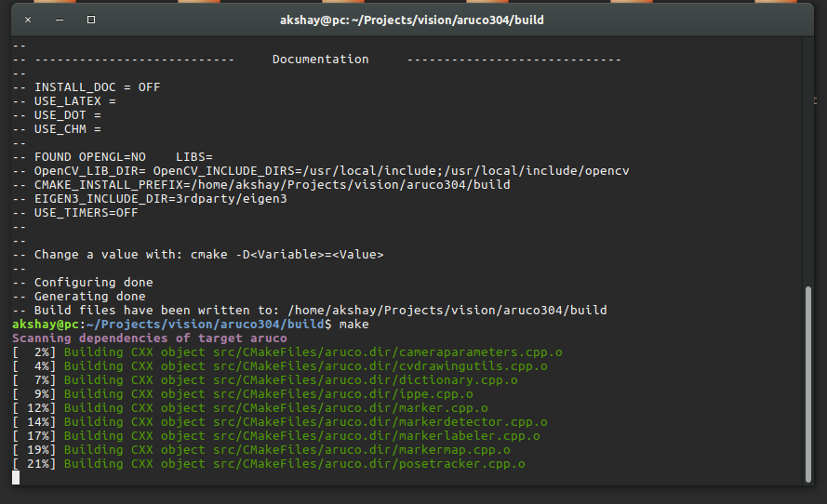
Task: Click the cameraparameters.cpp.o build line
Action: pos(287,352)
